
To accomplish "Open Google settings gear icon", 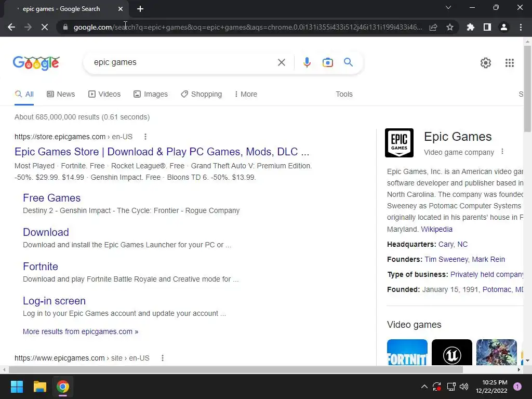I will pyautogui.click(x=486, y=63).
